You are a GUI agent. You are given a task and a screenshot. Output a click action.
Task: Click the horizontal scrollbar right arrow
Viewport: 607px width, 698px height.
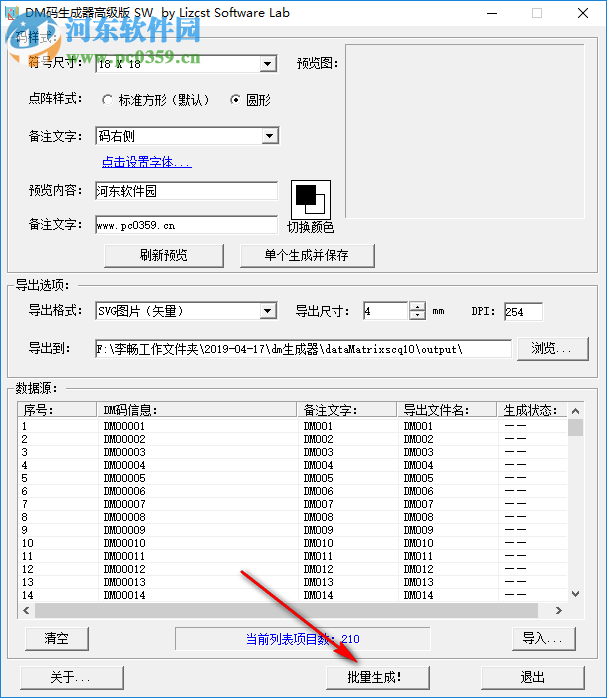[x=559, y=610]
